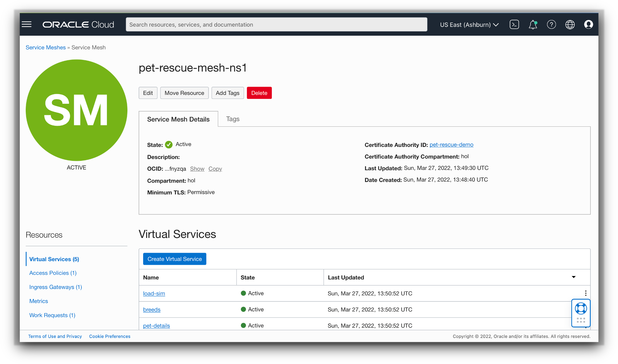Viewport: 618px width, 364px height.
Task: Show the full OCID value
Action: pos(197,169)
